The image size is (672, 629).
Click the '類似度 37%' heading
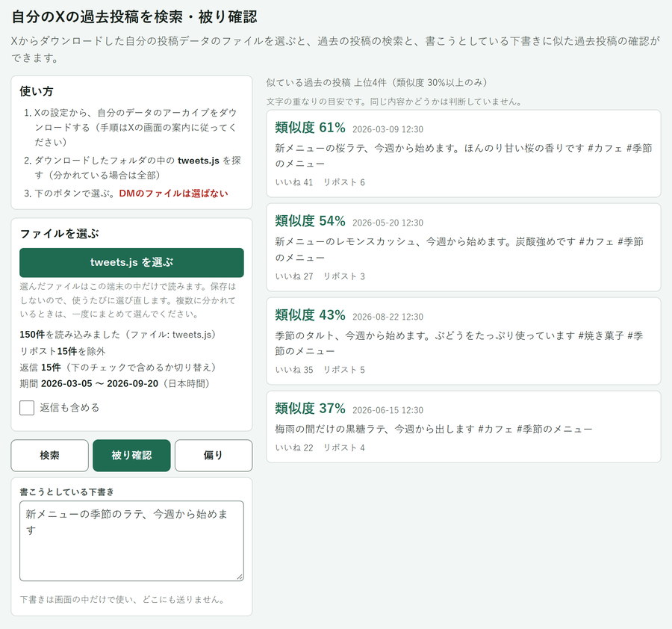(311, 409)
